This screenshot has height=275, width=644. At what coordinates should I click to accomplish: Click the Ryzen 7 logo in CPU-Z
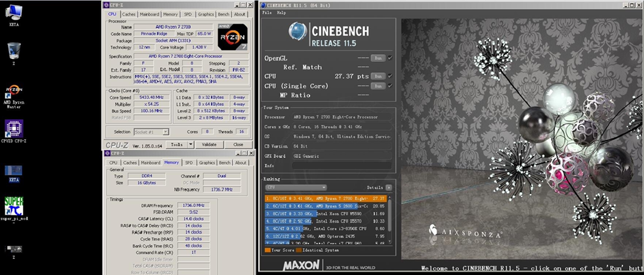pyautogui.click(x=233, y=37)
